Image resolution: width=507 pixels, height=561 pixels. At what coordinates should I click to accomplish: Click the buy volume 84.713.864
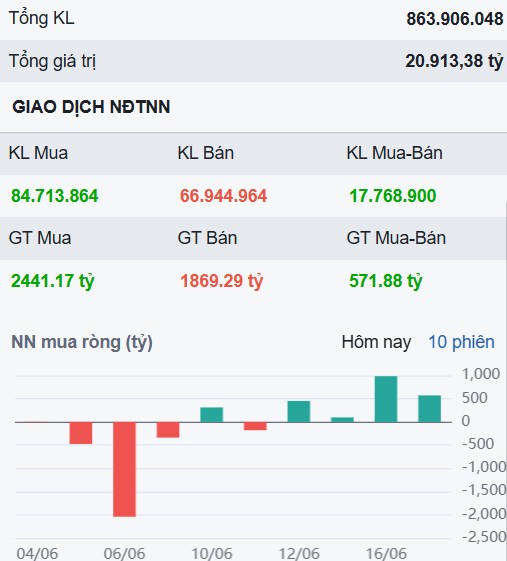coord(55,196)
